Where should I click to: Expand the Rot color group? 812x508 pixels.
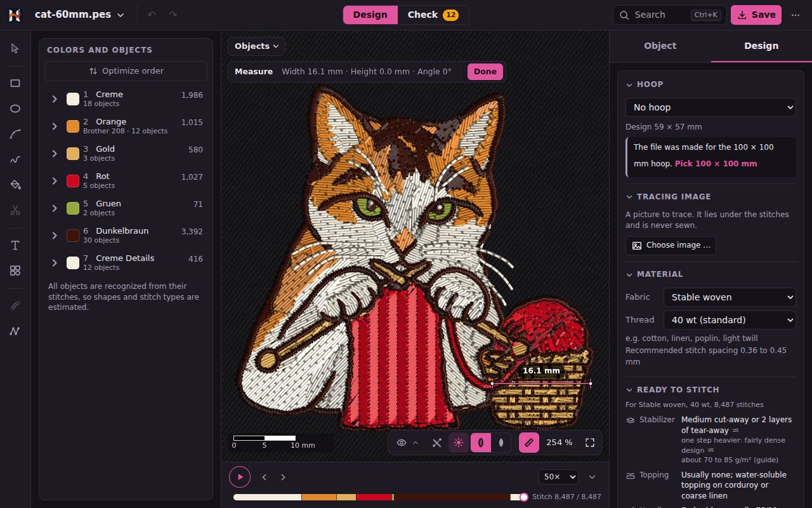pyautogui.click(x=55, y=180)
